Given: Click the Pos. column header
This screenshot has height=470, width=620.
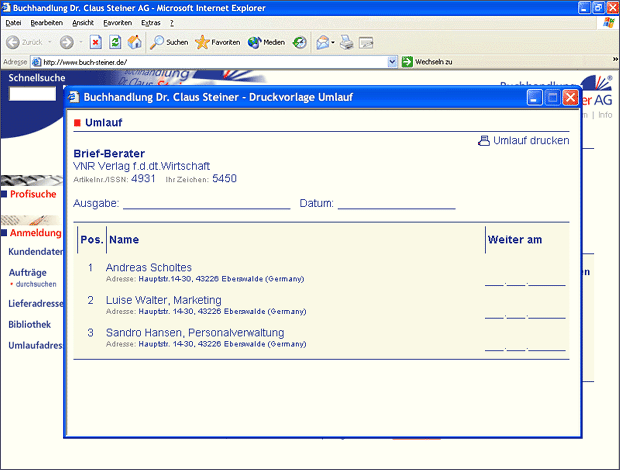Looking at the screenshot, I should 92,240.
